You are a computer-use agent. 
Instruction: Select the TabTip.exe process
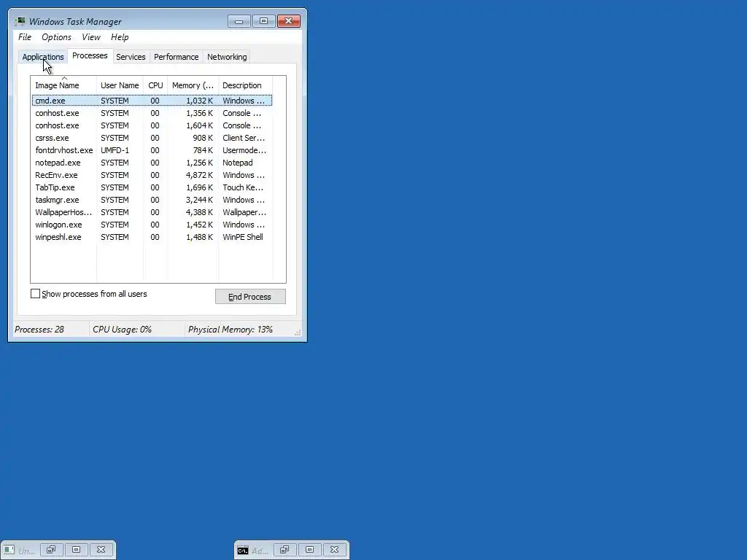click(152, 187)
